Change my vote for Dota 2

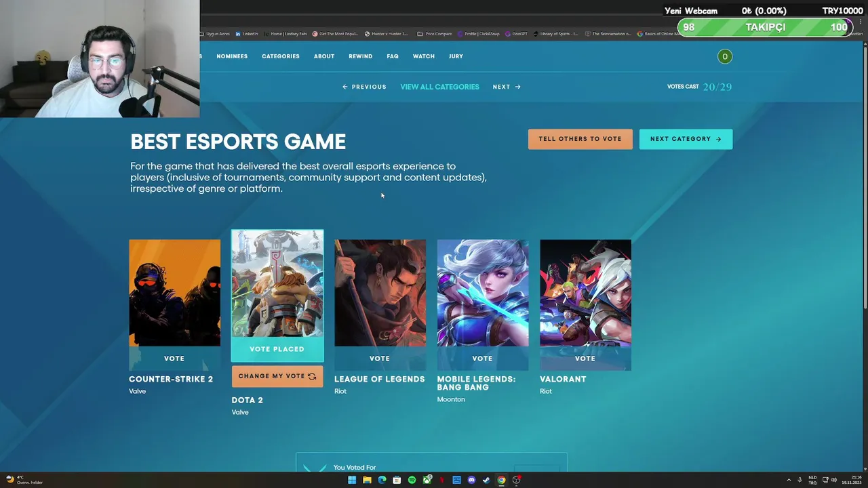pyautogui.click(x=277, y=376)
